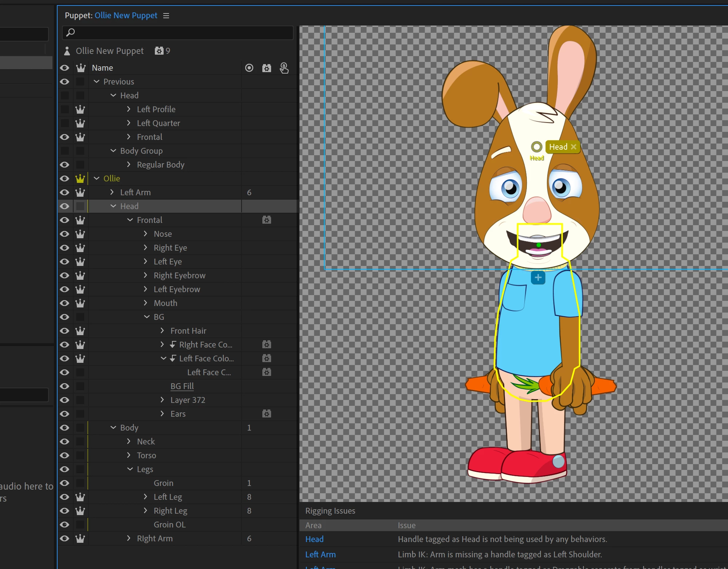
Task: Expand the Torso layer group
Action: [x=129, y=455]
